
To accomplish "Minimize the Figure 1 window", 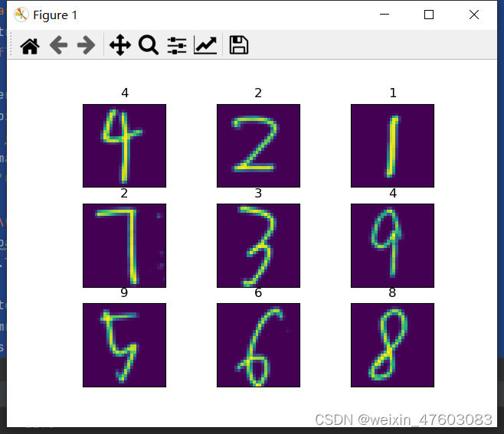I will coord(385,14).
